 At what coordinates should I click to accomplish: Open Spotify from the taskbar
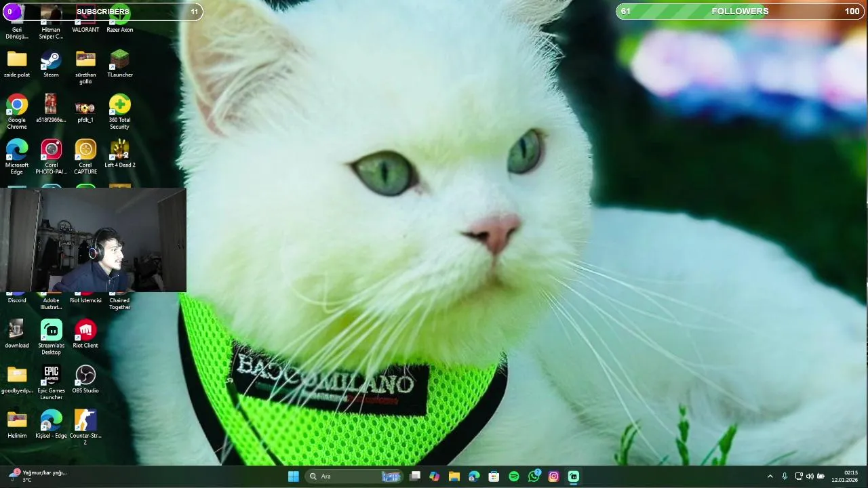[514, 476]
